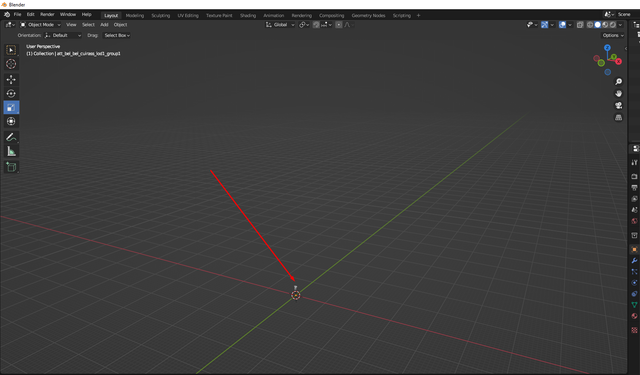Image resolution: width=640 pixels, height=375 pixels.
Task: Switch to Wireframe viewport shading
Action: 590,25
